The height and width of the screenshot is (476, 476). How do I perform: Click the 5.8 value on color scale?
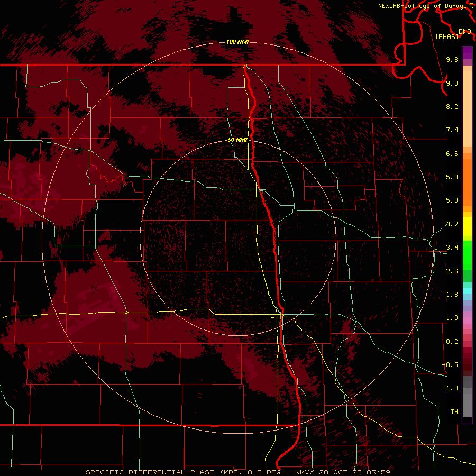coord(452,177)
